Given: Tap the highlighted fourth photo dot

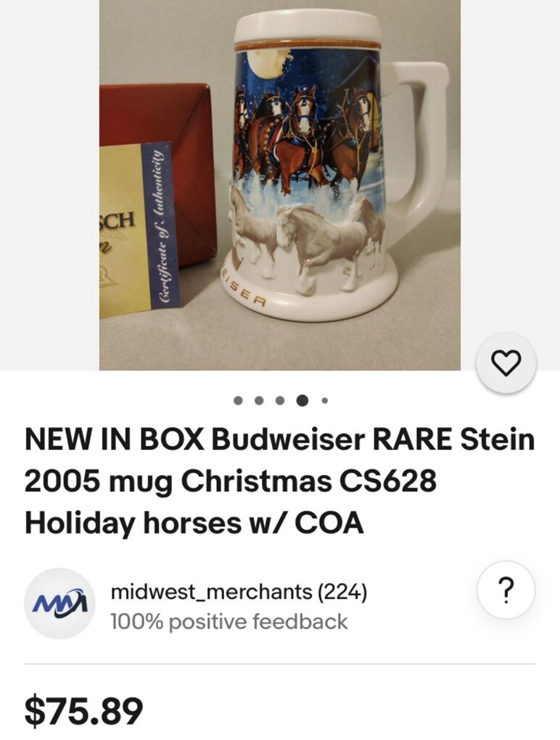Looking at the screenshot, I should point(302,400).
